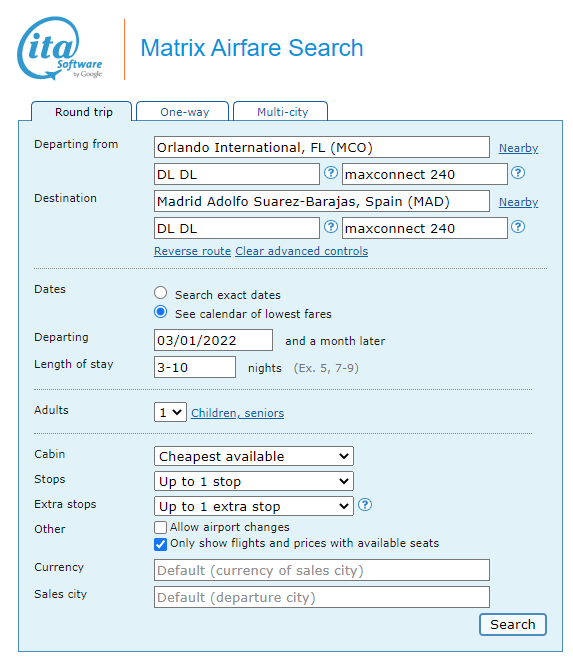Open help icon beside departure routing codes field
Image resolution: width=573 pixels, height=662 pixels.
(x=331, y=173)
